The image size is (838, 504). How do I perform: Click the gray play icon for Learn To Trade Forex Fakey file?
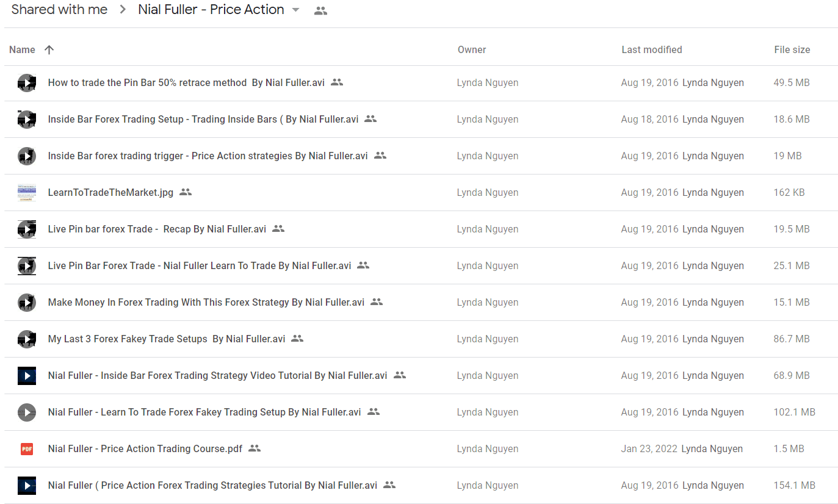pos(27,412)
